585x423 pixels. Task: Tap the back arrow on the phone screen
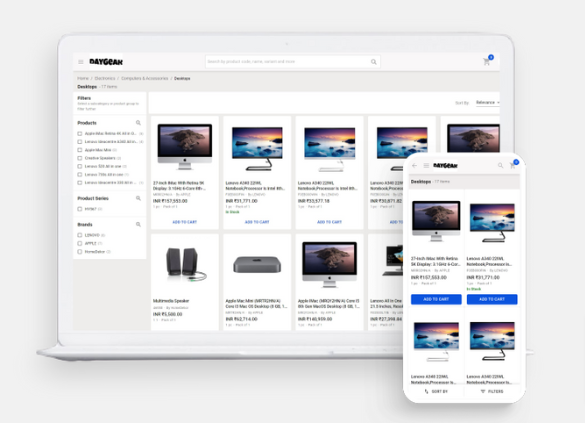point(414,165)
